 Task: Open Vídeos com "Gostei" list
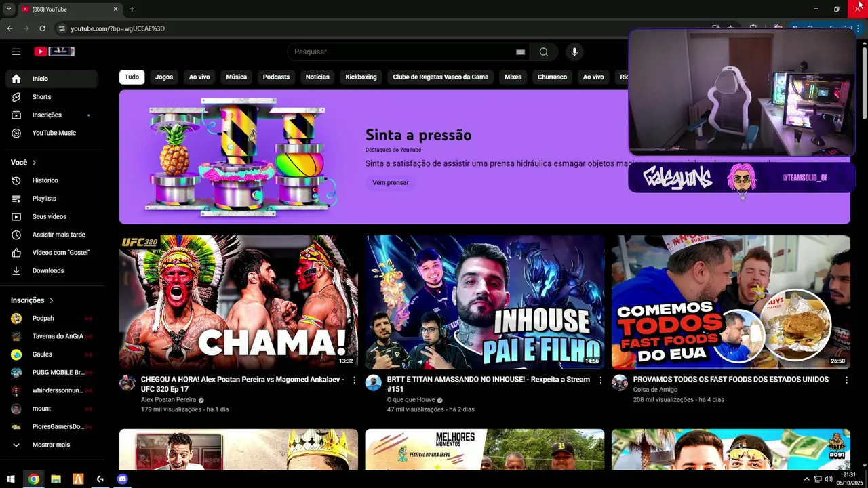52,253
